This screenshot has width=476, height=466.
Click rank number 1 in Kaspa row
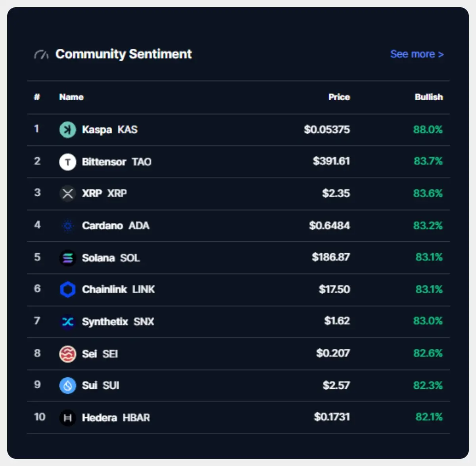(x=36, y=129)
